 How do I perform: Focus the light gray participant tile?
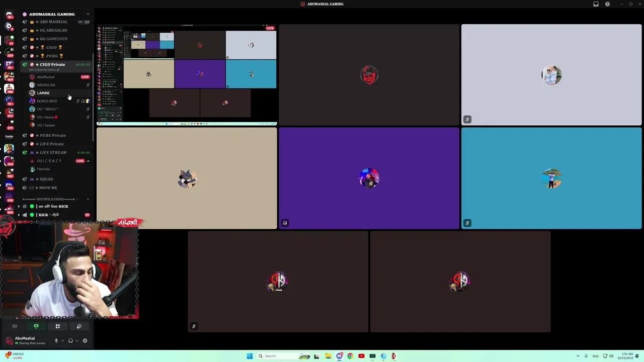tap(551, 74)
